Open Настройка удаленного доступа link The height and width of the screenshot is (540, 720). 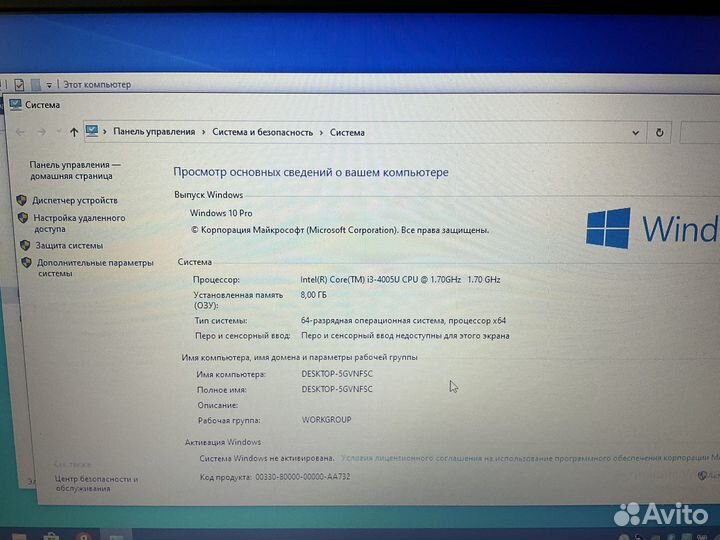coord(79,223)
